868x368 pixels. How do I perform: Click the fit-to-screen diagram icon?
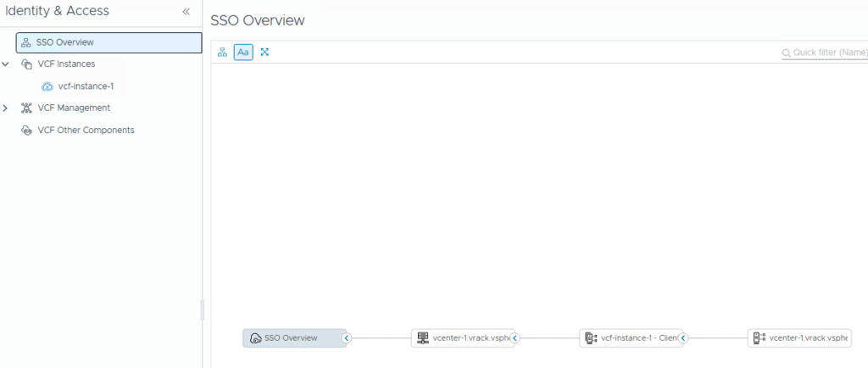click(264, 53)
